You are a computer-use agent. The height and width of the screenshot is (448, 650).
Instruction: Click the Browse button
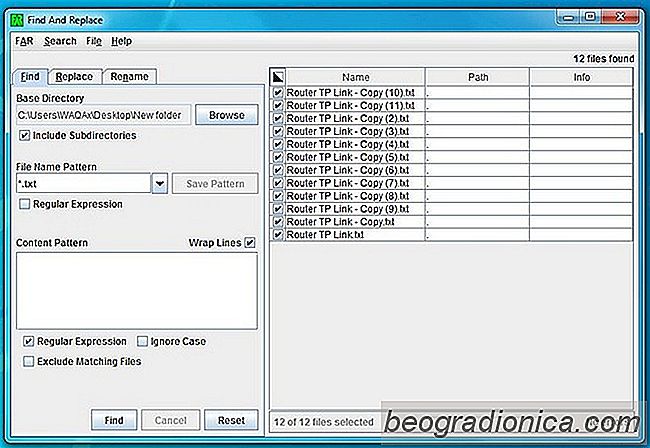click(227, 115)
